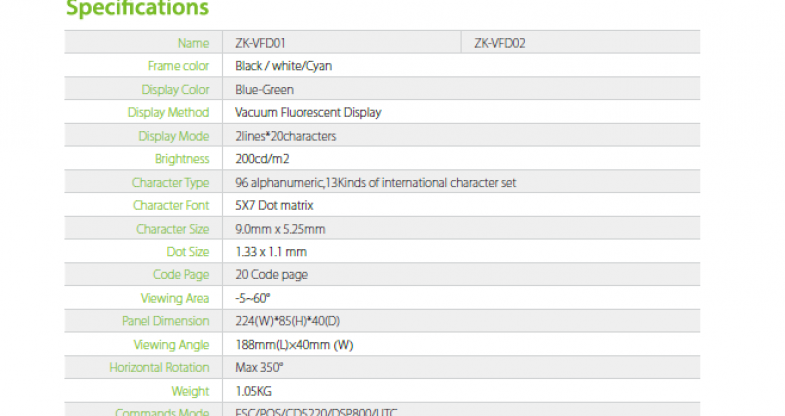Select the 1.33 x 1.1 mm value
The width and height of the screenshot is (785, 416).
tap(270, 252)
